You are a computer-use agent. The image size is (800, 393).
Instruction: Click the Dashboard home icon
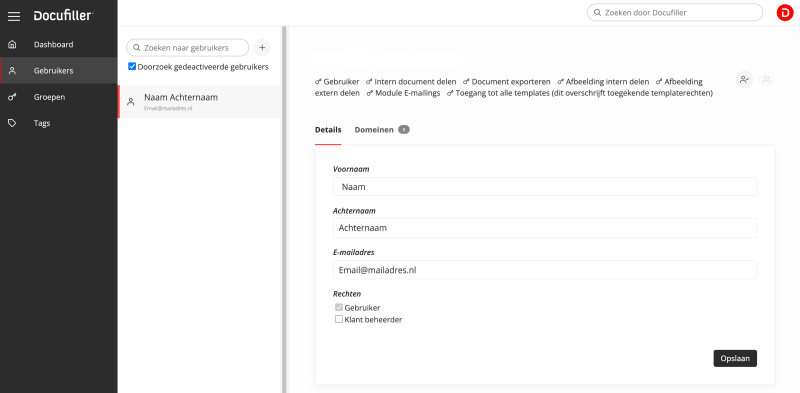pyautogui.click(x=13, y=44)
